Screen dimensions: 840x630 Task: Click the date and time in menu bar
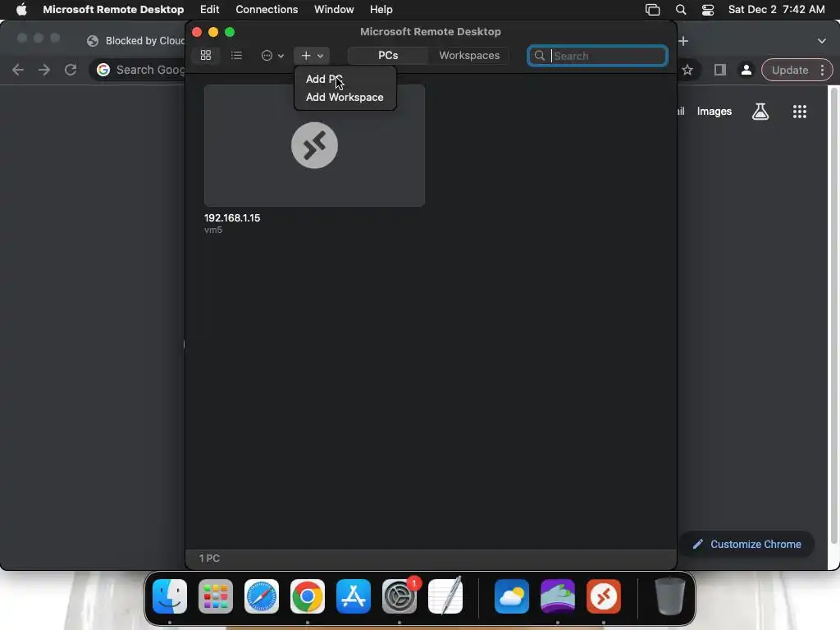point(776,9)
